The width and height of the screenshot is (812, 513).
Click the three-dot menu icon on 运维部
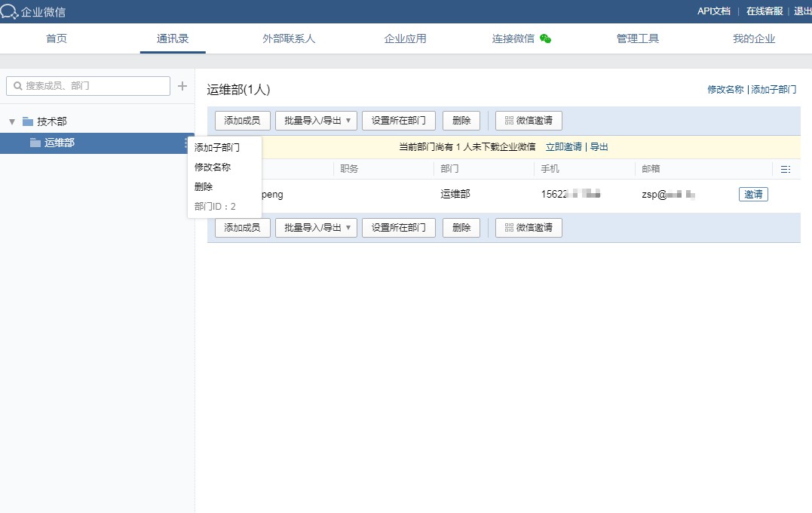pyautogui.click(x=185, y=143)
